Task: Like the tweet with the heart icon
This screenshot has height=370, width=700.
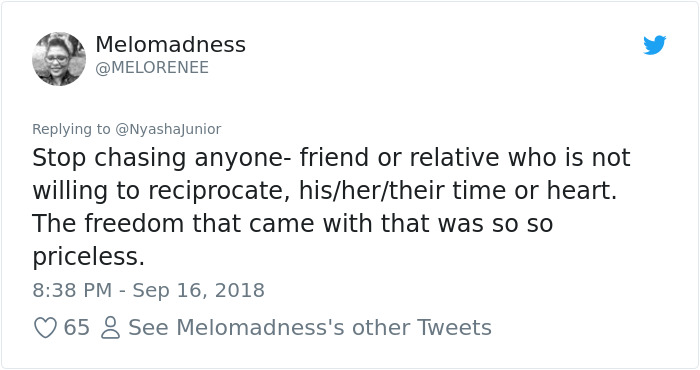Action: tap(45, 327)
